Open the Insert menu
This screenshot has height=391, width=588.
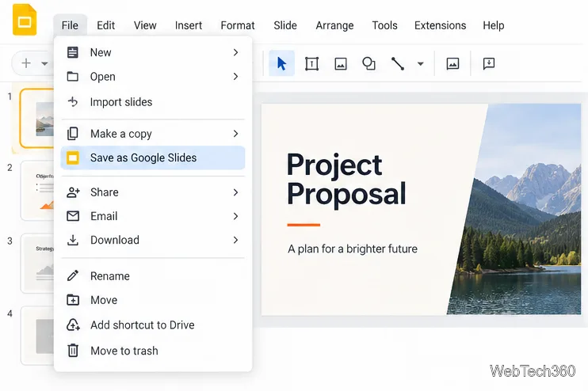point(189,25)
